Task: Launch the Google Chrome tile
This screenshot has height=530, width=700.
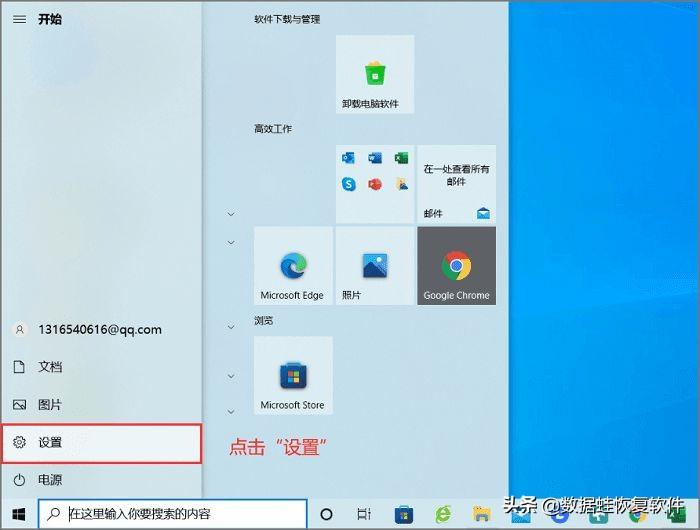Action: [x=456, y=266]
